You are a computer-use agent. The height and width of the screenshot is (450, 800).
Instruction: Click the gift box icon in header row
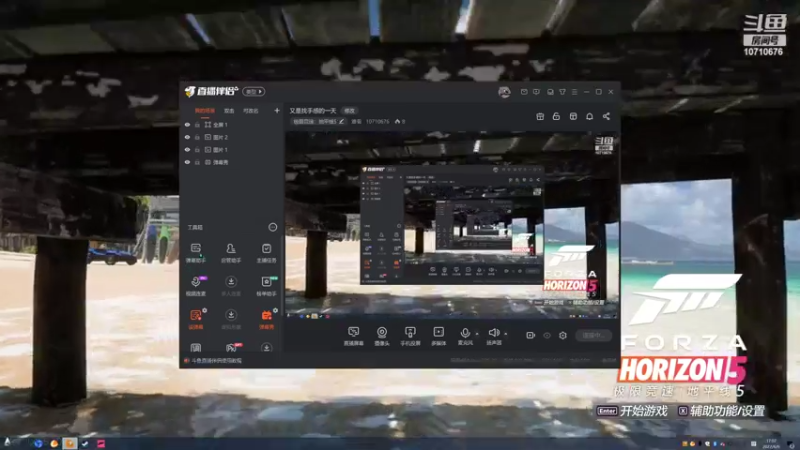point(540,116)
